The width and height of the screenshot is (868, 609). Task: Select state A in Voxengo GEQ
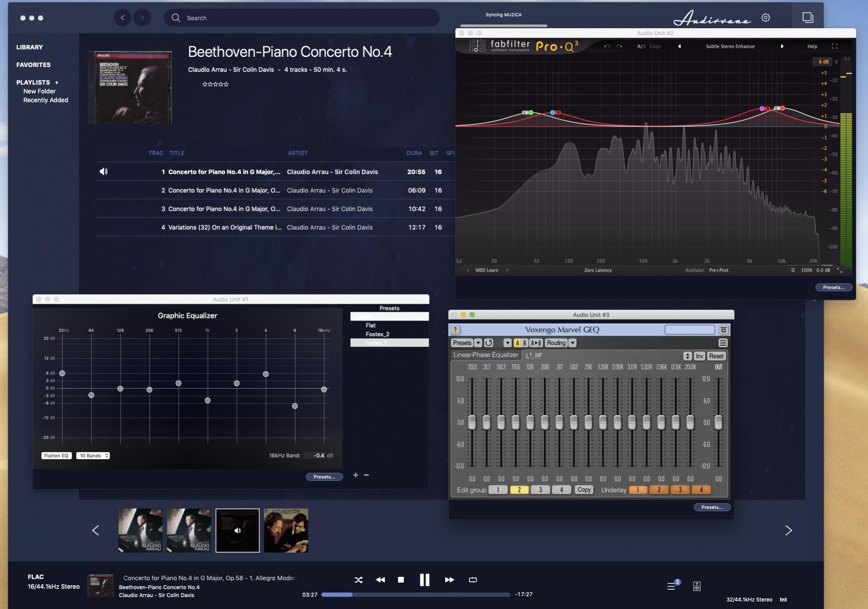[517, 343]
